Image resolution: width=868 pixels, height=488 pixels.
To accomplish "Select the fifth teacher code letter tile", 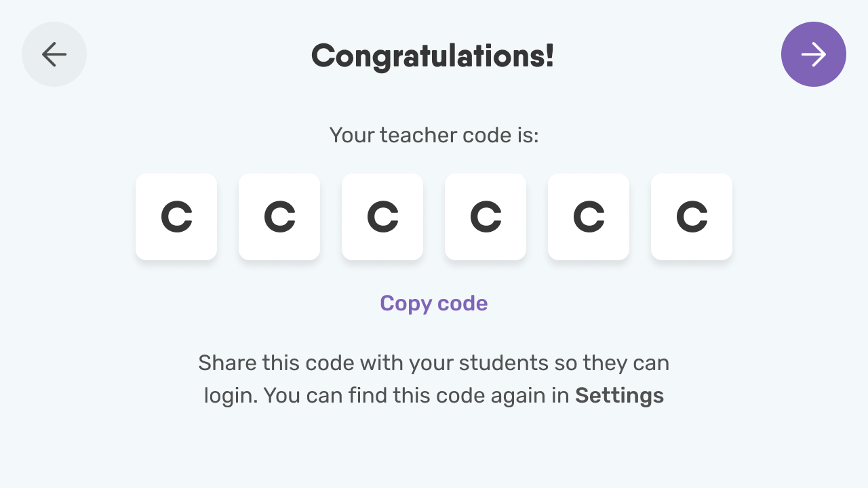I will click(x=589, y=217).
